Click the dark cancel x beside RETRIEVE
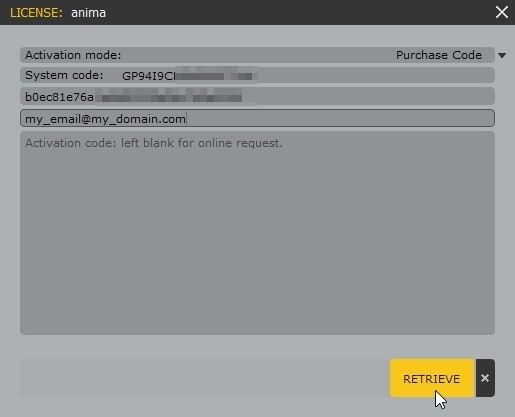Screen dimensions: 515x417 pos(485,378)
